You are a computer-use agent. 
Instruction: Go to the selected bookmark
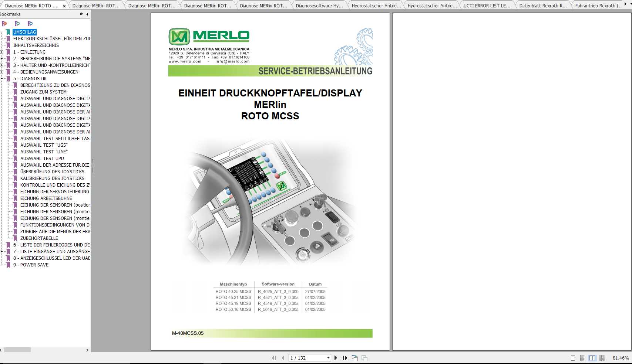[30, 23]
